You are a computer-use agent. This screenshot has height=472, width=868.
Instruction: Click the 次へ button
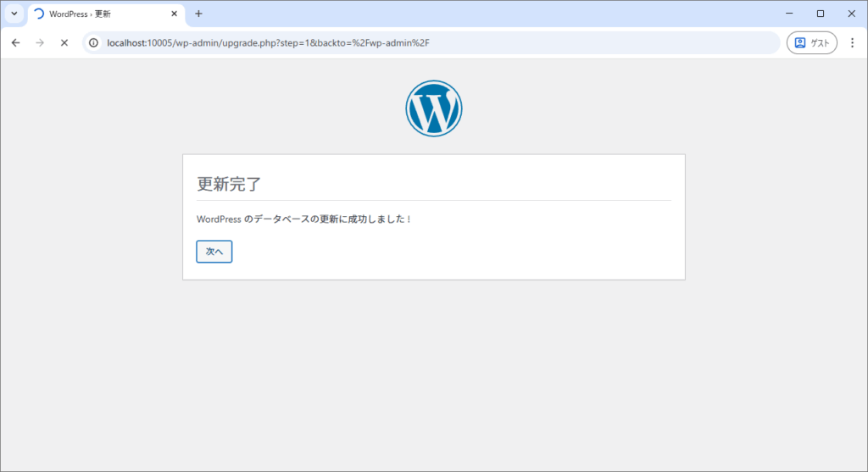pyautogui.click(x=214, y=252)
